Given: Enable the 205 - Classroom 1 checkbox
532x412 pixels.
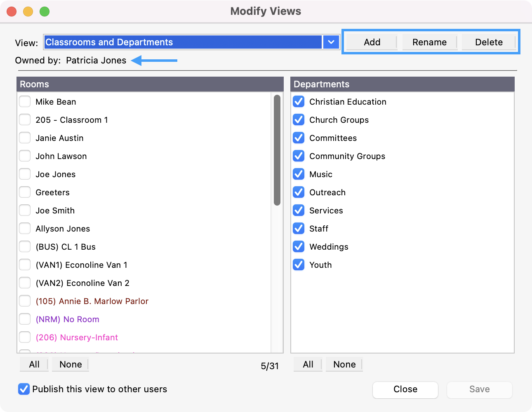Looking at the screenshot, I should coord(25,120).
